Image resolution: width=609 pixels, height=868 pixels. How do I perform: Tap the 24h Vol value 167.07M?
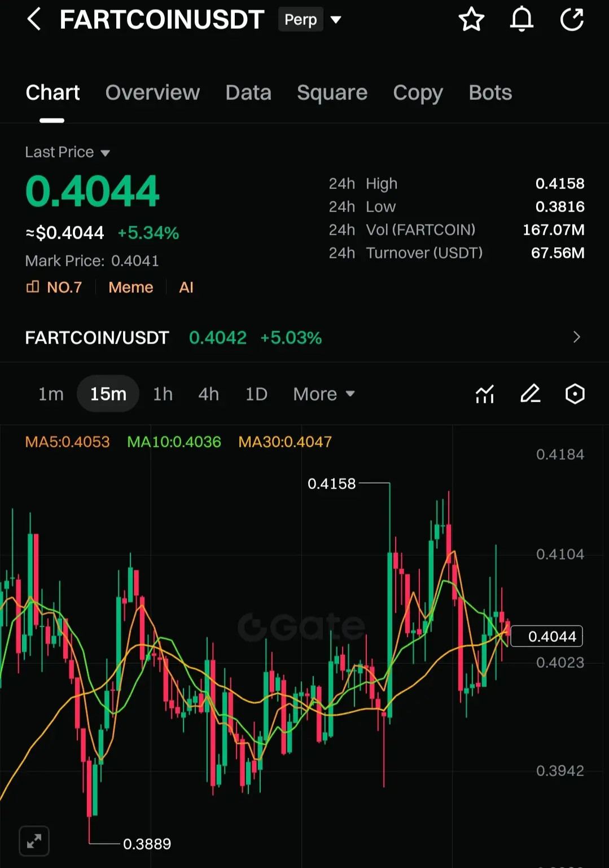pyautogui.click(x=554, y=230)
